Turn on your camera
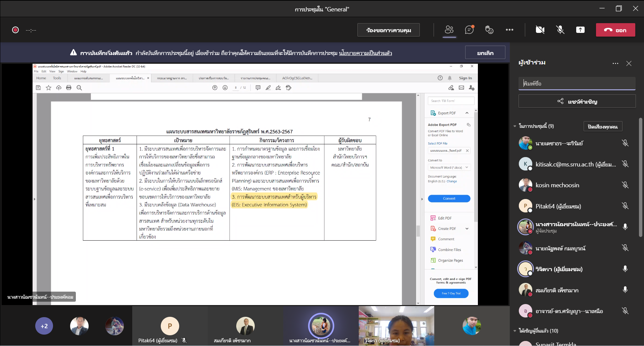Viewport: 644px width, 346px height. 540,30
